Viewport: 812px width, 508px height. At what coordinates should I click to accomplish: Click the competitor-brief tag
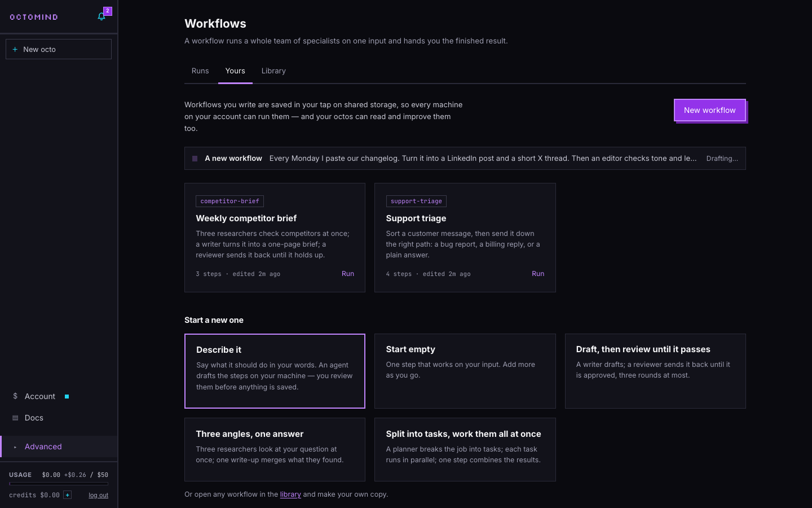pos(230,202)
